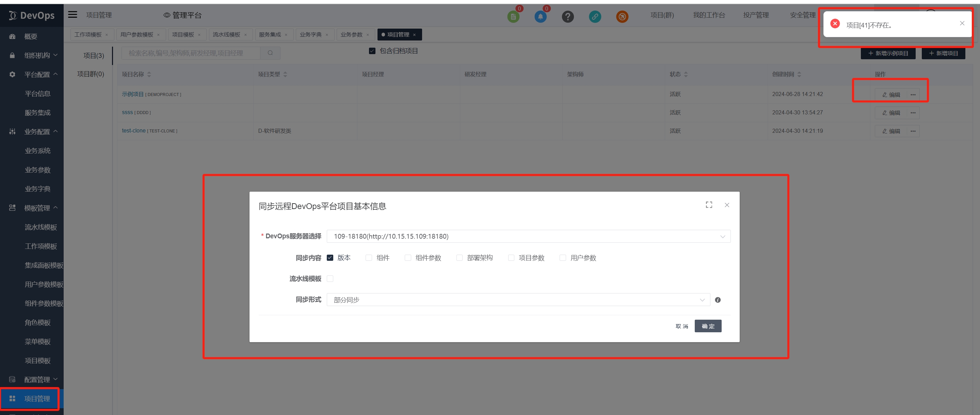Open the green document notification icon
The width and height of the screenshot is (980, 415).
tap(513, 17)
